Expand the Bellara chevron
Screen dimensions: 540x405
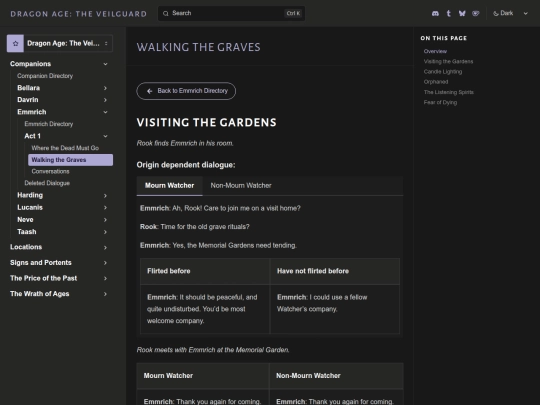pyautogui.click(x=105, y=88)
